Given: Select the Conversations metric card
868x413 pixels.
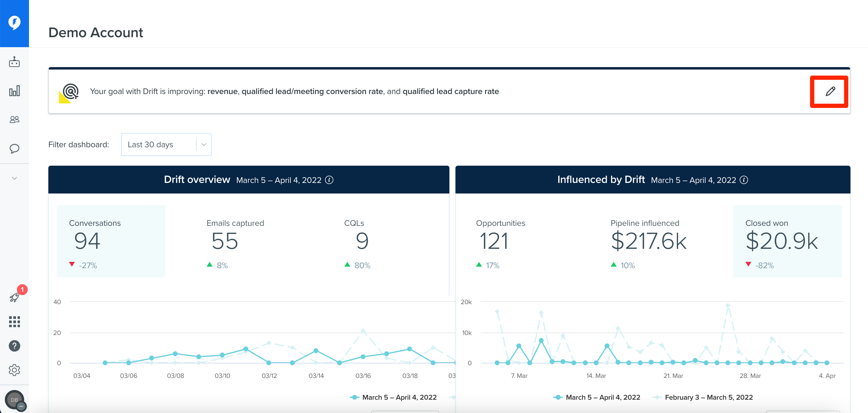Looking at the screenshot, I should click(111, 241).
